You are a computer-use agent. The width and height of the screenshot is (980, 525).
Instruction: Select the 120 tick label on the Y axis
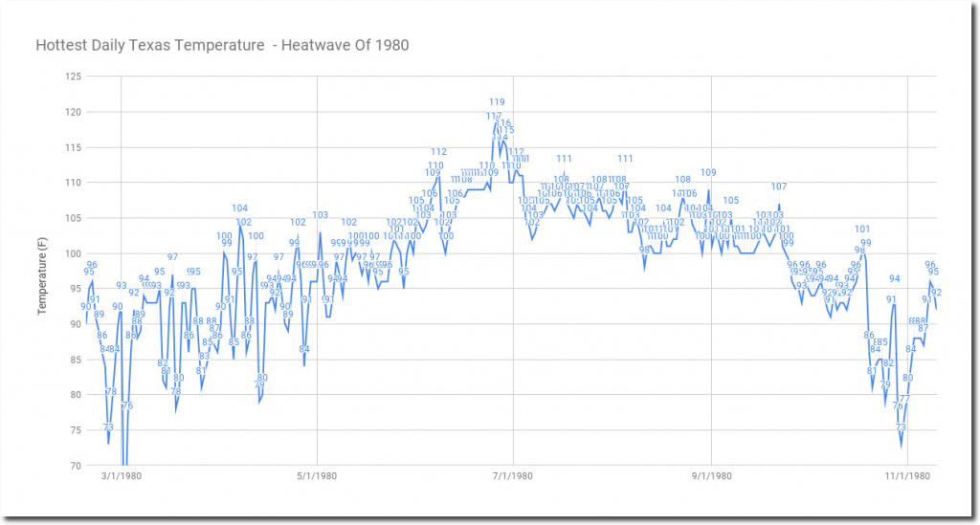tap(73, 112)
